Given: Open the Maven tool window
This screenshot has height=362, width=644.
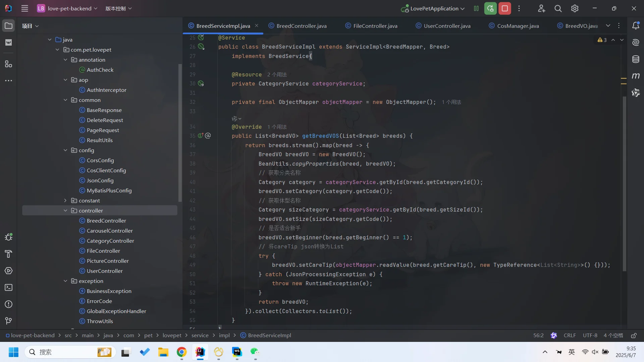Looking at the screenshot, I should tap(636, 76).
